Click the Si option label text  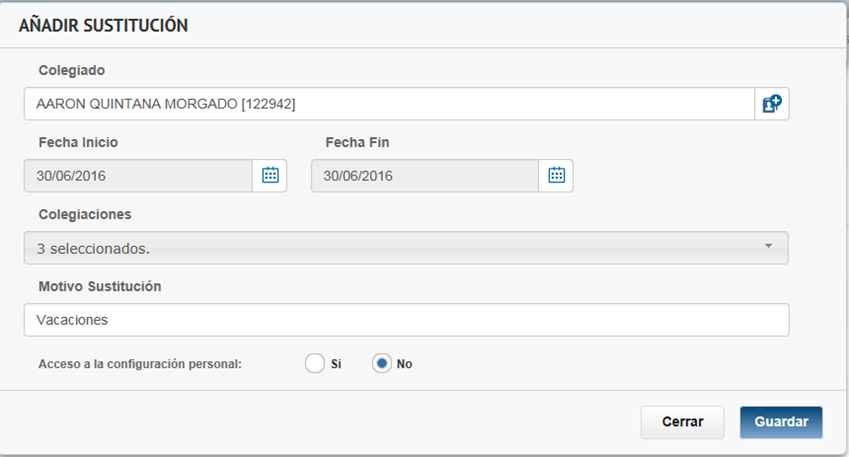click(336, 364)
